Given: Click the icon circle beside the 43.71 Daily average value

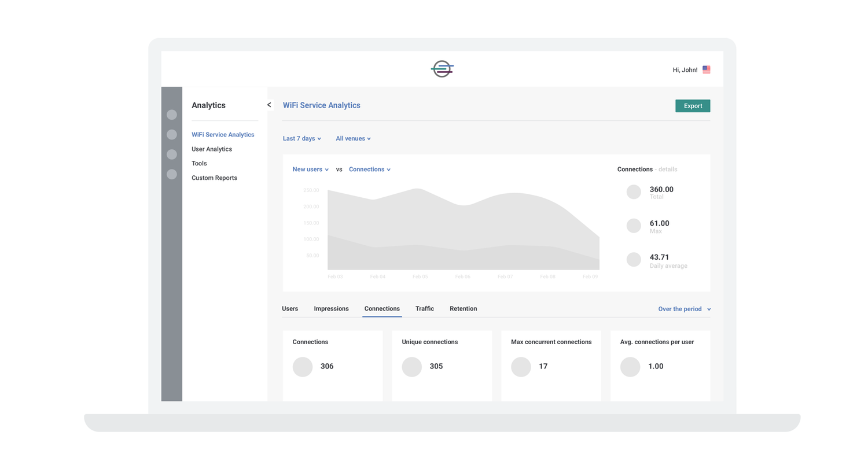Looking at the screenshot, I should [x=634, y=260].
